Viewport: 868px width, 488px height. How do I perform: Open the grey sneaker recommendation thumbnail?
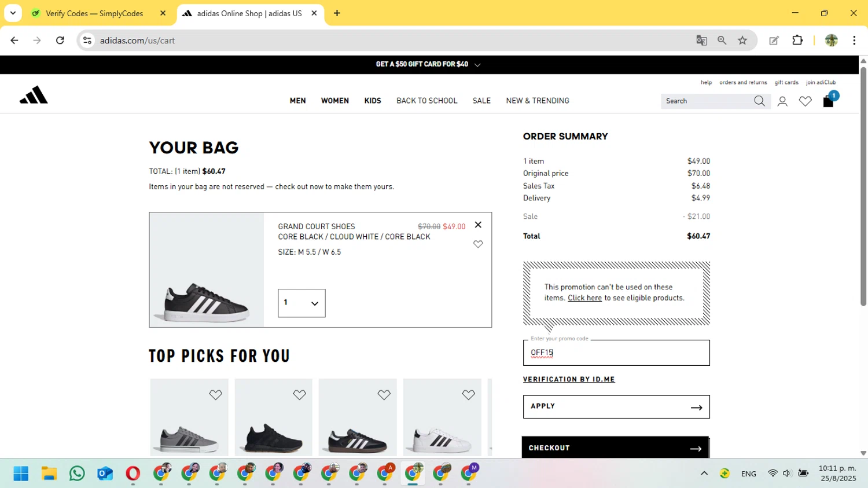(x=189, y=418)
